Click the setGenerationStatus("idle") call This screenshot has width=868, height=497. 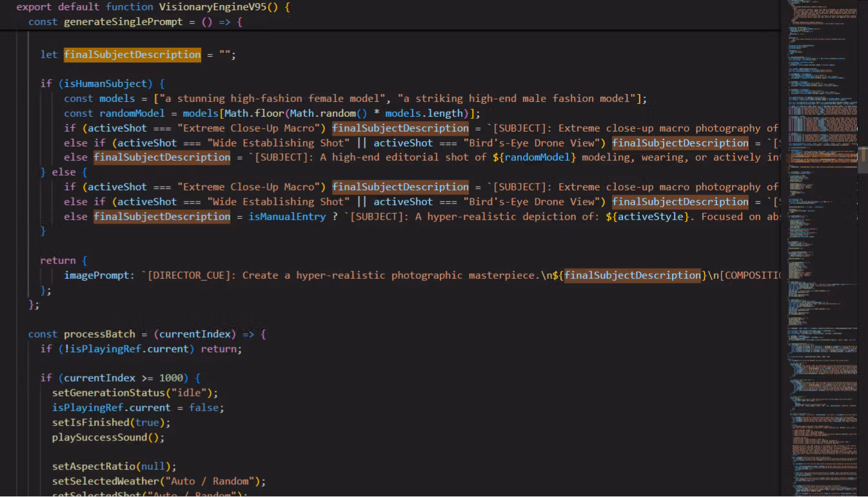[x=135, y=393]
